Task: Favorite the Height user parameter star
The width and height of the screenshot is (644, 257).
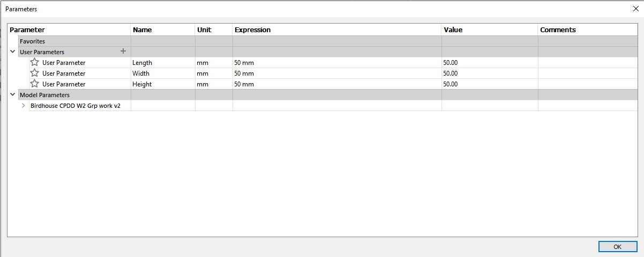Action: pos(35,84)
